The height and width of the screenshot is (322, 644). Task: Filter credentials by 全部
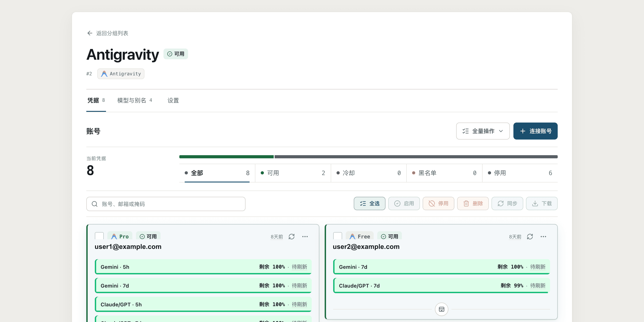(217, 173)
